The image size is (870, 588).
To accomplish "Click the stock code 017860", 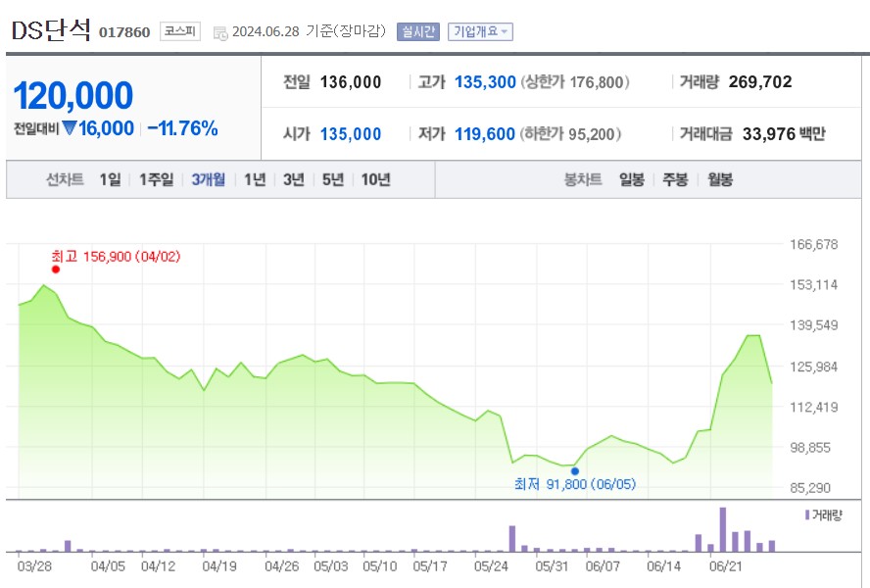I will pos(124,32).
